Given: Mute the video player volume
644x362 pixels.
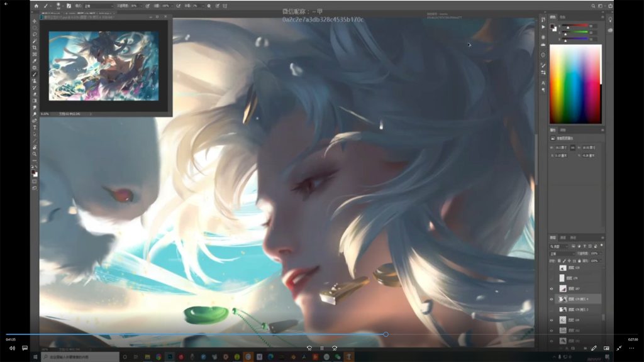Looking at the screenshot, I should tap(12, 348).
